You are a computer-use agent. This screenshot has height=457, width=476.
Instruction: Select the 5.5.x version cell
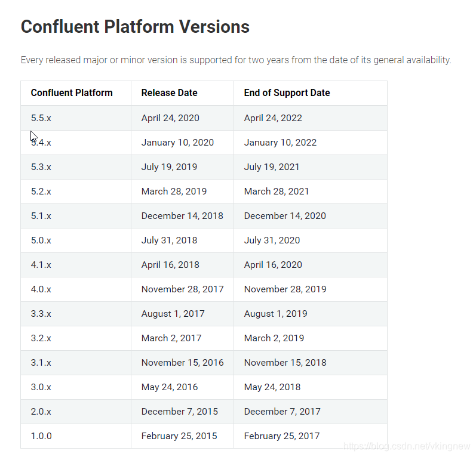[41, 118]
